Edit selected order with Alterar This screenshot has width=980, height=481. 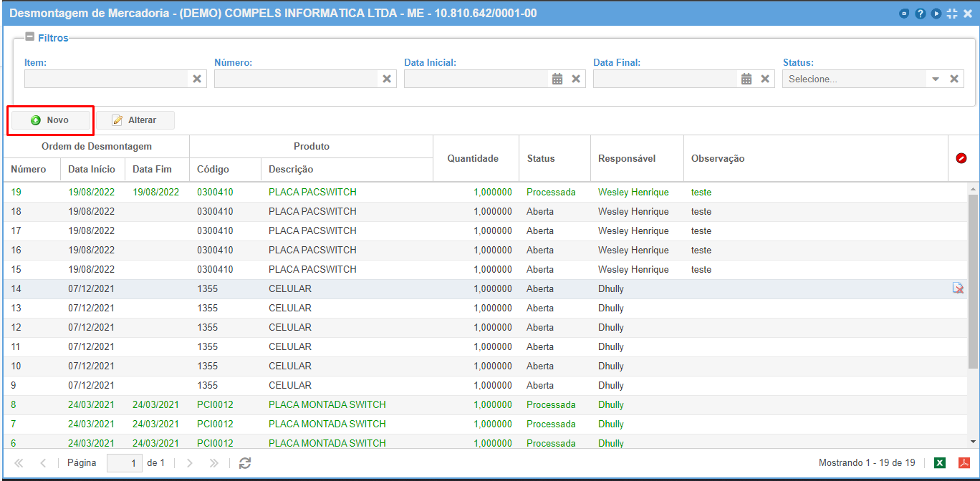(135, 120)
